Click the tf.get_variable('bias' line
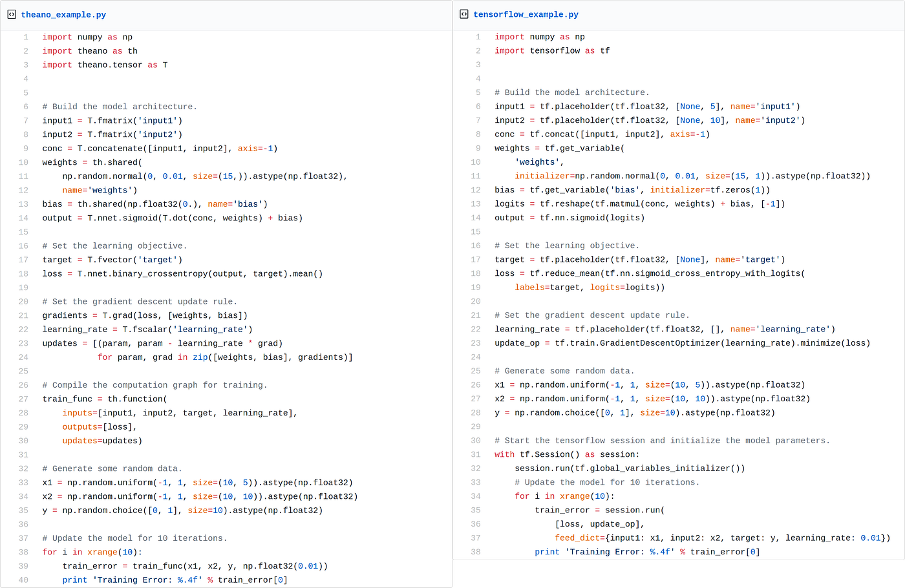The width and height of the screenshot is (905, 588). [x=632, y=190]
